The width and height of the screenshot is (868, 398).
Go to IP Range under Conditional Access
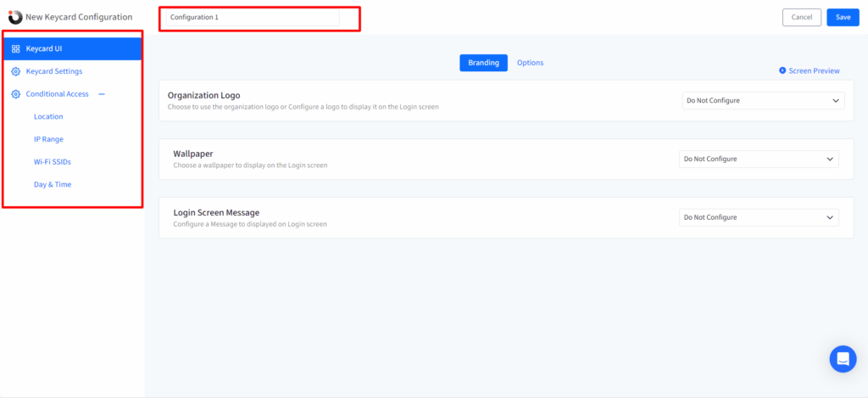tap(48, 140)
